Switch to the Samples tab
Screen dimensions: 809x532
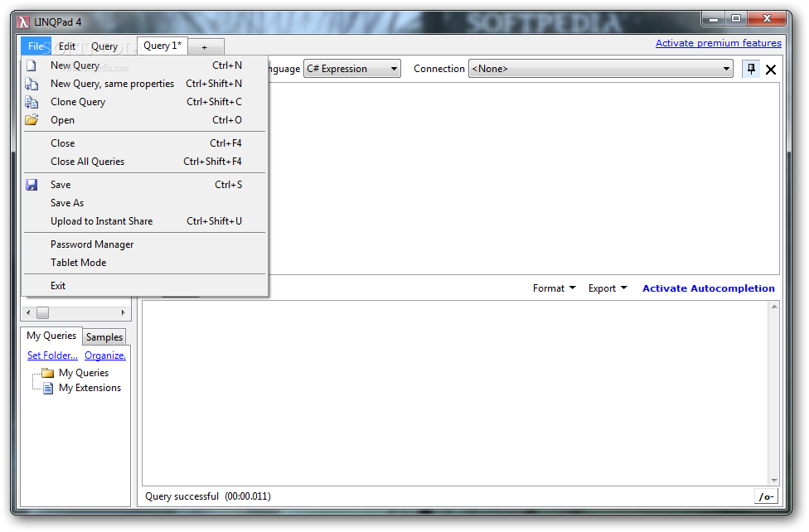tap(104, 337)
